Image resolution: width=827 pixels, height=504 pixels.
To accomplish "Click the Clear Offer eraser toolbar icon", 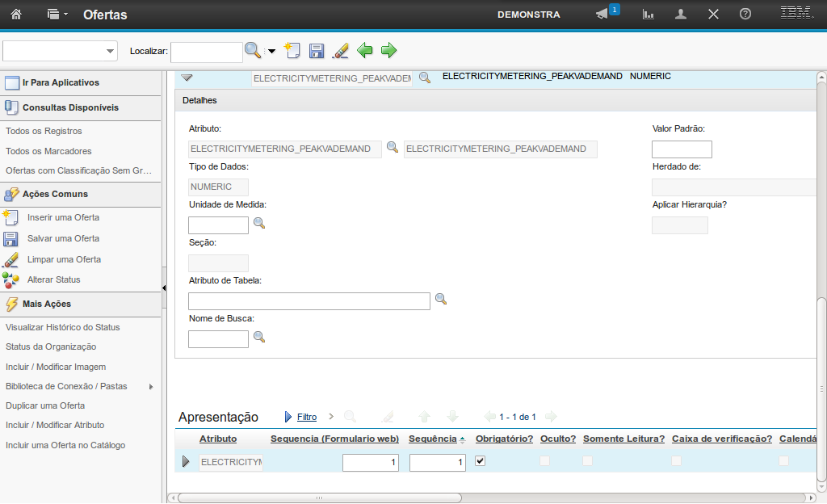I will pos(341,51).
